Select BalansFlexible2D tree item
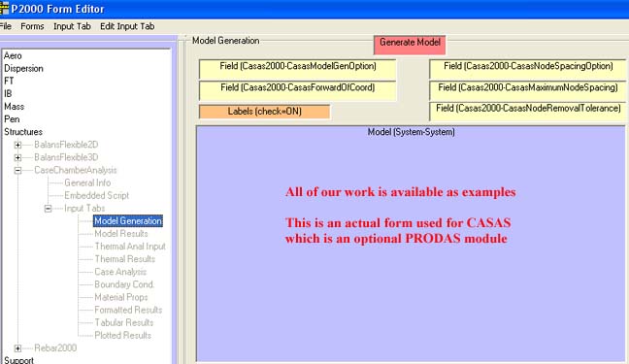This screenshot has width=629, height=364. (66, 145)
